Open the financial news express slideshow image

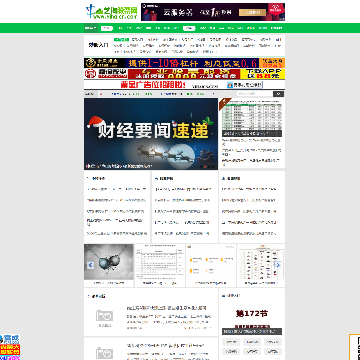point(151,134)
